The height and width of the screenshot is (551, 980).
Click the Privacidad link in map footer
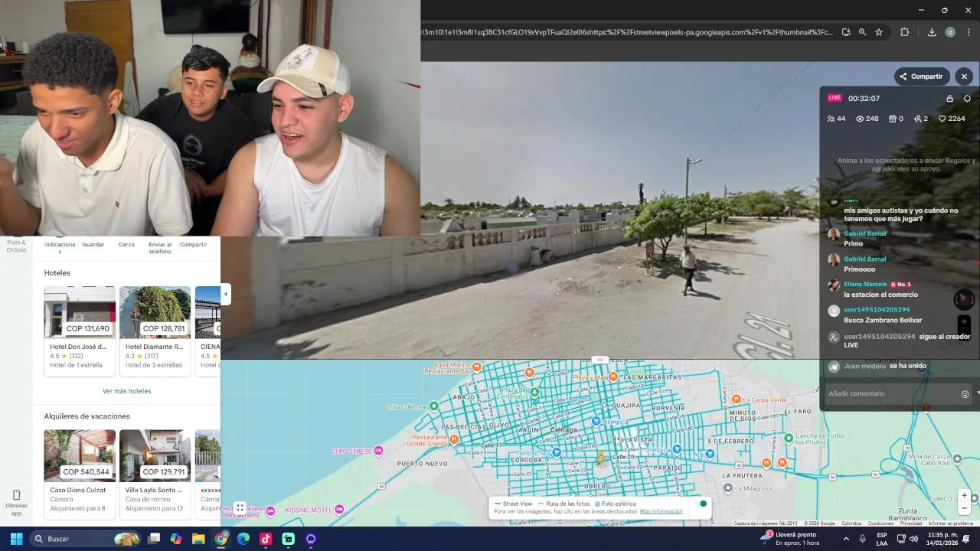(911, 523)
